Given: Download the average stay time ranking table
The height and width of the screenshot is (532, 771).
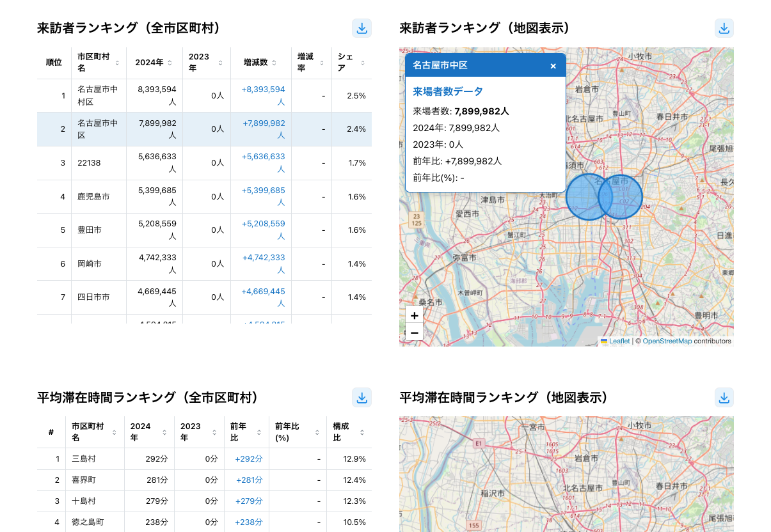Looking at the screenshot, I should tap(362, 398).
